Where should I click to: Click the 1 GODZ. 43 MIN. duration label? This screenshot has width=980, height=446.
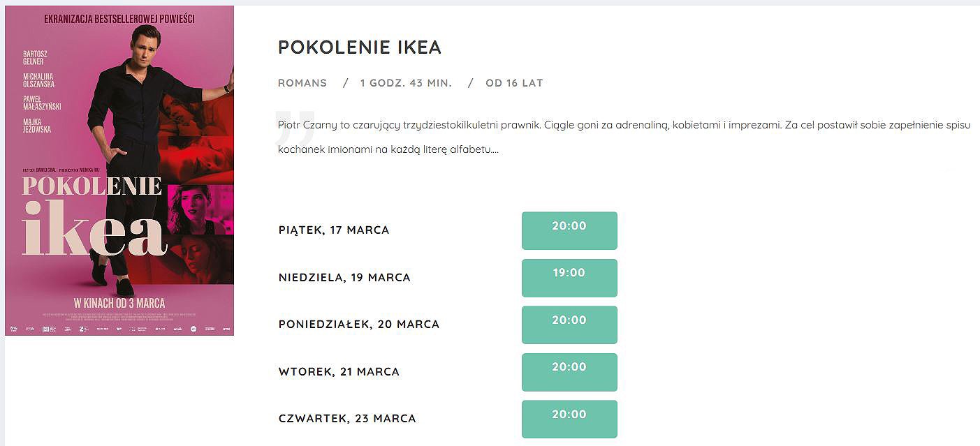406,83
